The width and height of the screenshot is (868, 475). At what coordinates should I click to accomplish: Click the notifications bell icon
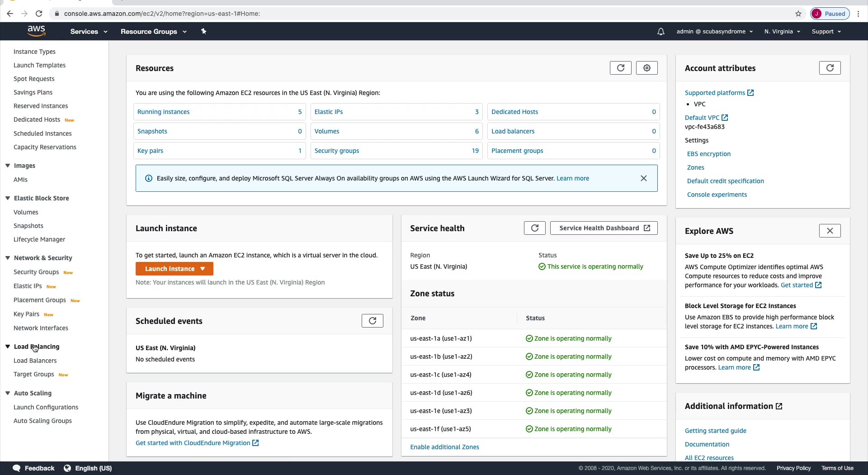(660, 32)
